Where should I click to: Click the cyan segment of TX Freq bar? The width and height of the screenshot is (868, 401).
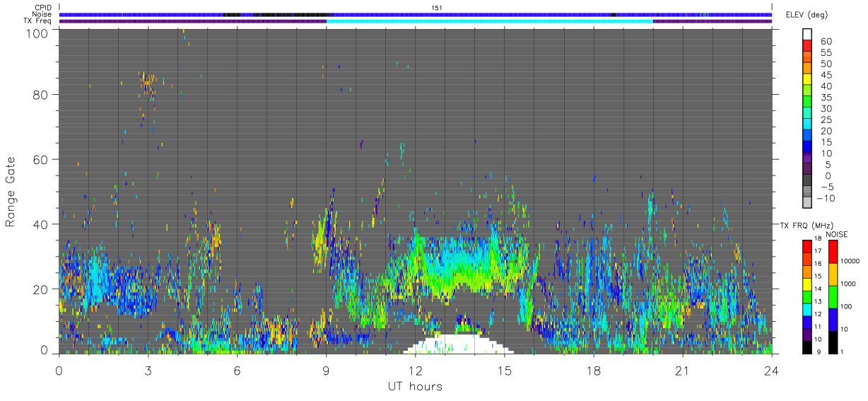coord(490,21)
